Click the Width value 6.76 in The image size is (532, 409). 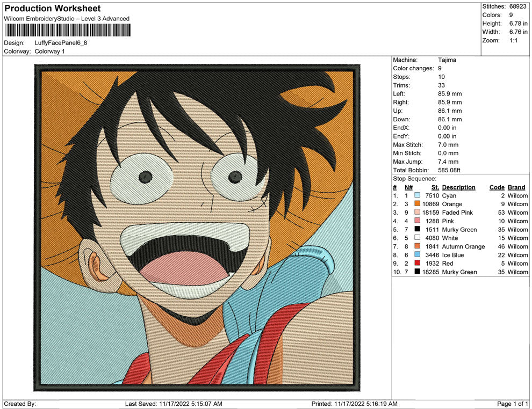pyautogui.click(x=519, y=32)
